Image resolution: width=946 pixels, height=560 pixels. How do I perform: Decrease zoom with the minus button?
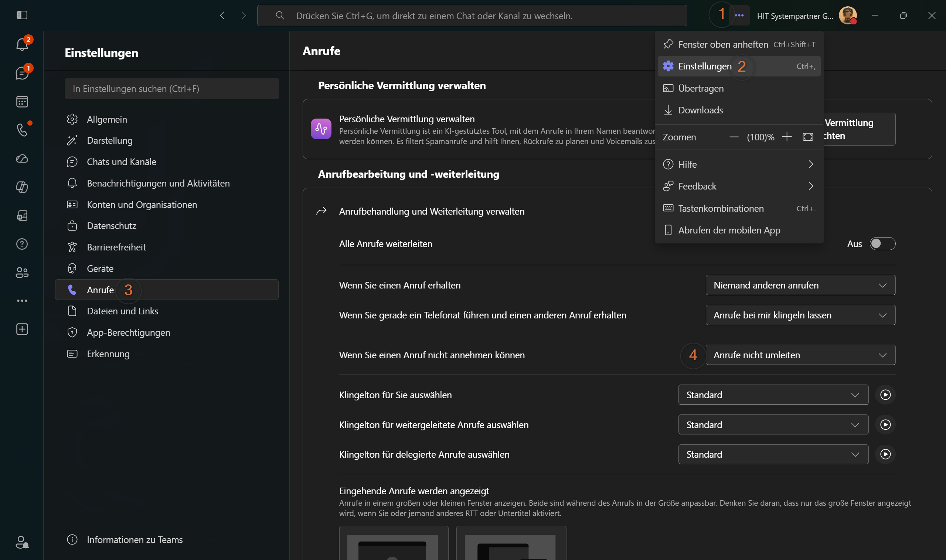point(734,137)
